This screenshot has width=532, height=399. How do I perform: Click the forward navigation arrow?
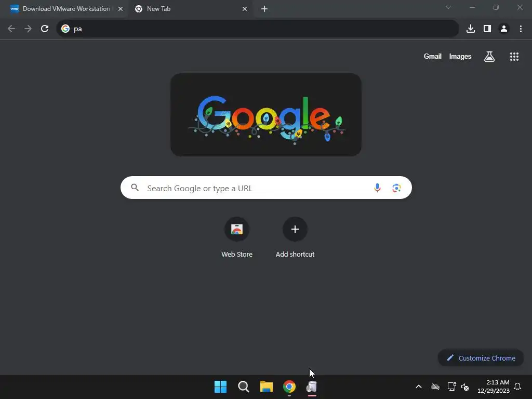tap(28, 29)
